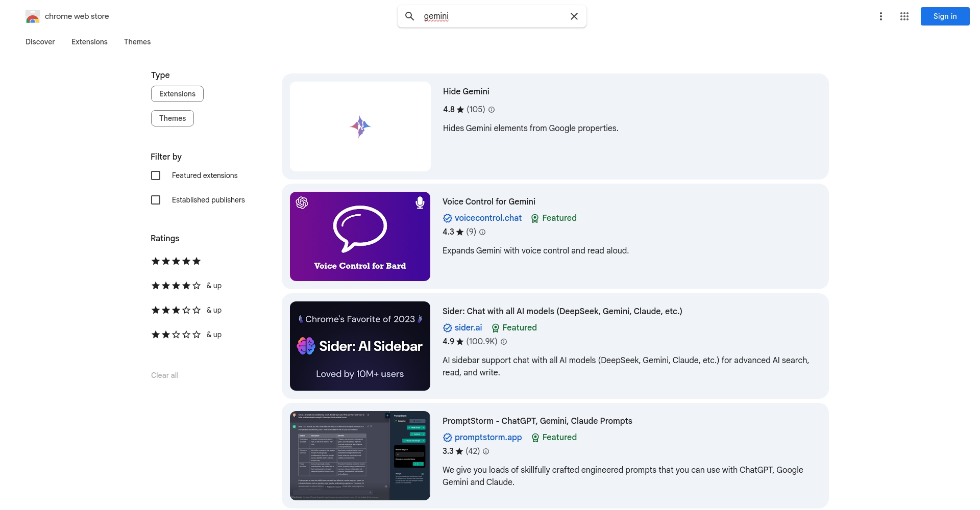The height and width of the screenshot is (510, 980).
Task: Click 'Hides Gemini elements from Google properties.' description
Action: 531,128
